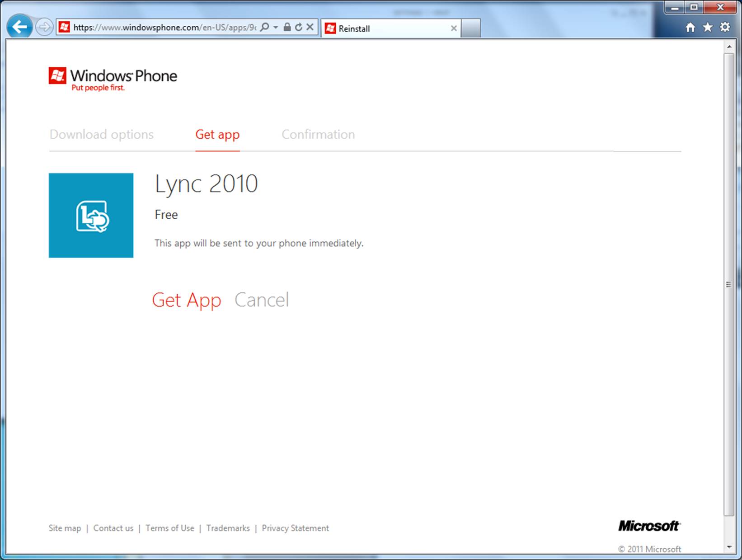Open the Trademarks footer link
The width and height of the screenshot is (742, 560).
tap(228, 528)
